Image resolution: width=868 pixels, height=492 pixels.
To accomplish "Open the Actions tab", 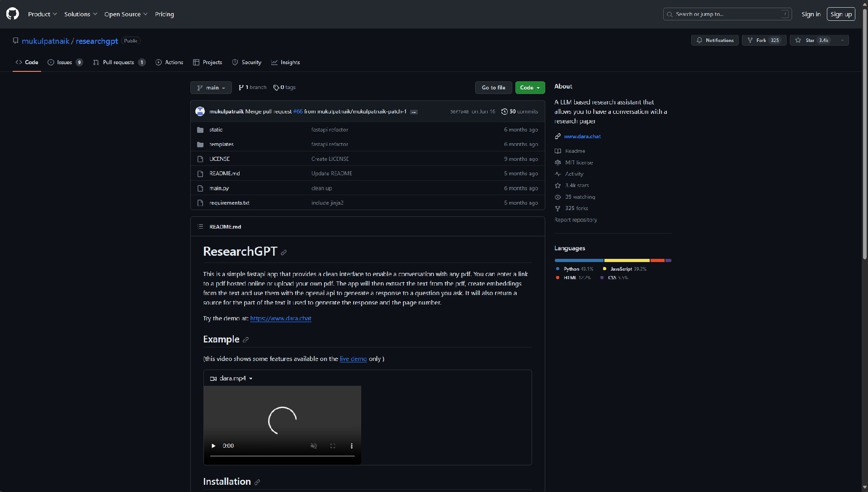I will click(169, 62).
